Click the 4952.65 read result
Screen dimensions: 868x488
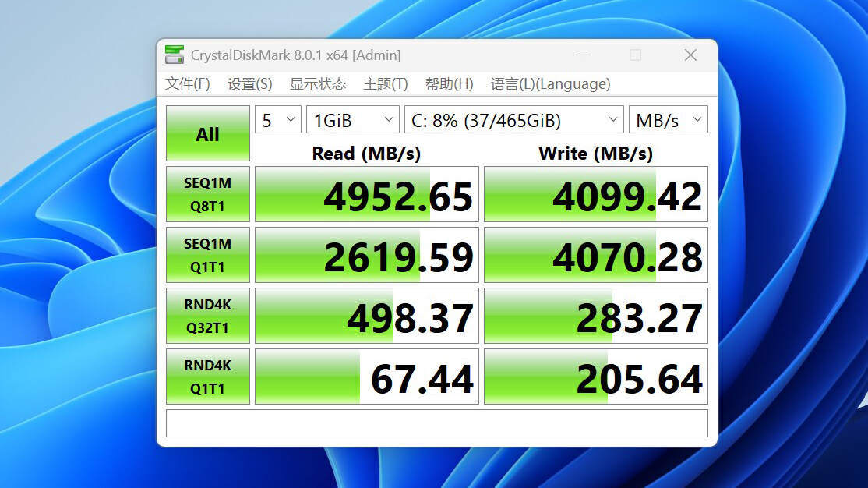(366, 194)
